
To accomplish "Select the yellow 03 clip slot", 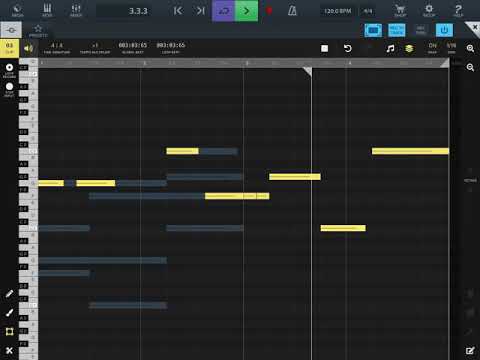I will click(x=9, y=48).
